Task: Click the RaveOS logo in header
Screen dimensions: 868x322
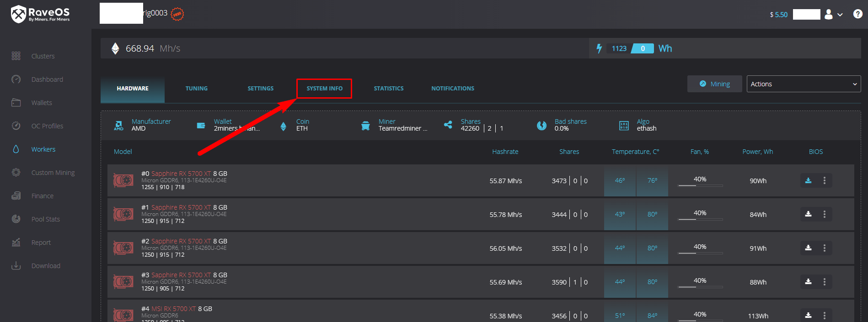Action: 40,14
